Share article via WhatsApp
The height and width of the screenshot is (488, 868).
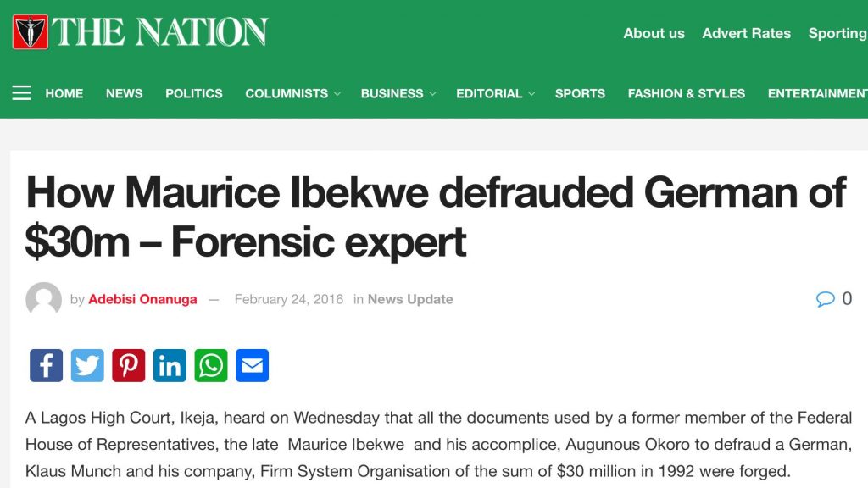[x=211, y=365]
